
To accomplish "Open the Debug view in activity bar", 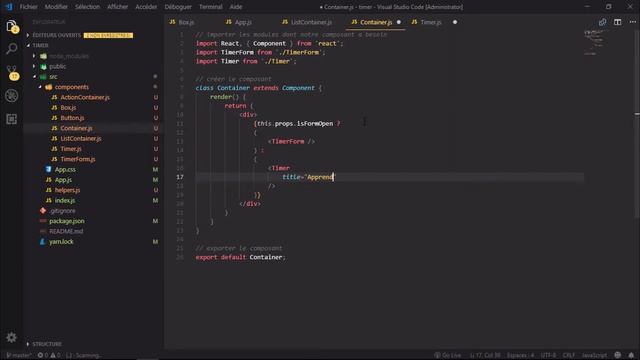I will point(12,96).
